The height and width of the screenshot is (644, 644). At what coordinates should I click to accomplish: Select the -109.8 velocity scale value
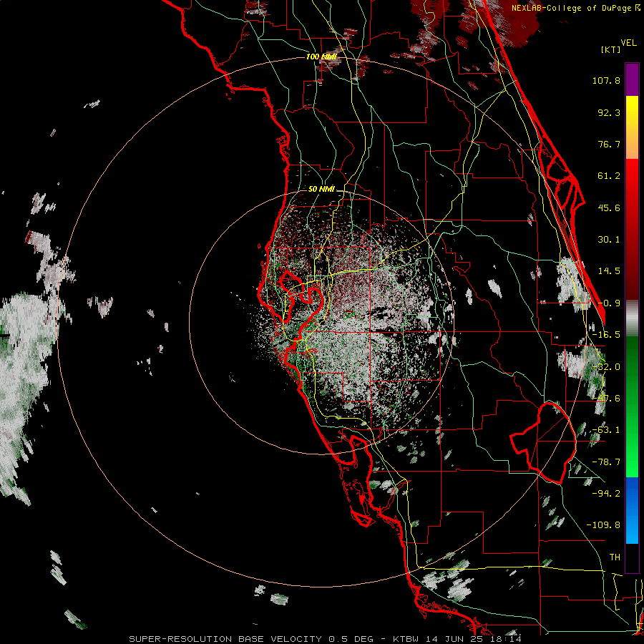coord(603,525)
